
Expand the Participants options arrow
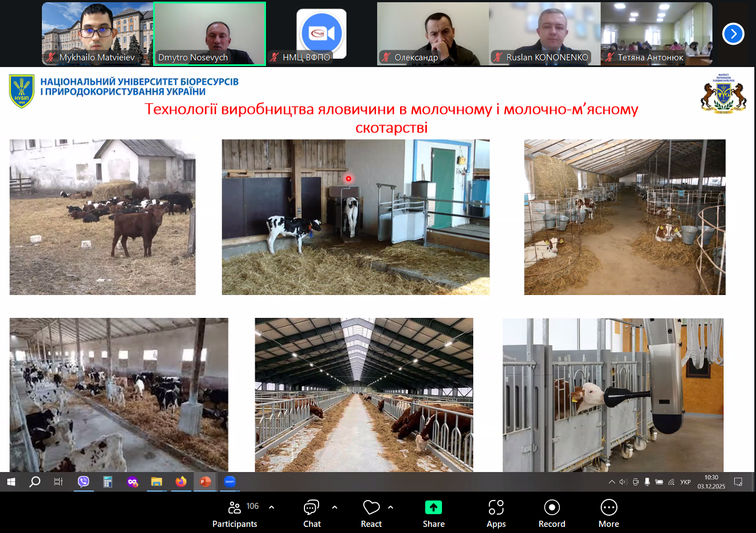[x=272, y=507]
